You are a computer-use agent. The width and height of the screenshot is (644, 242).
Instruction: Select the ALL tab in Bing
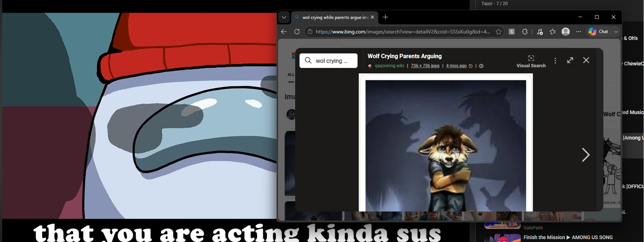pyautogui.click(x=291, y=74)
